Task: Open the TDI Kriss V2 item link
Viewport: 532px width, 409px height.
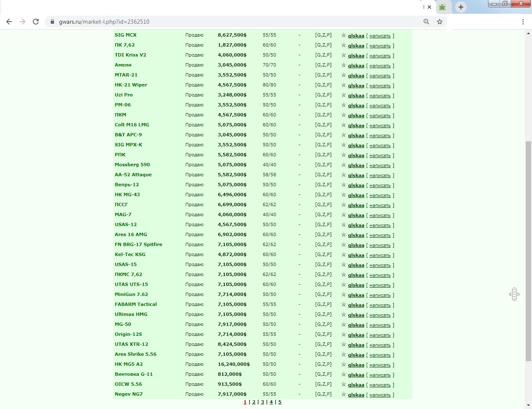Action: 131,55
